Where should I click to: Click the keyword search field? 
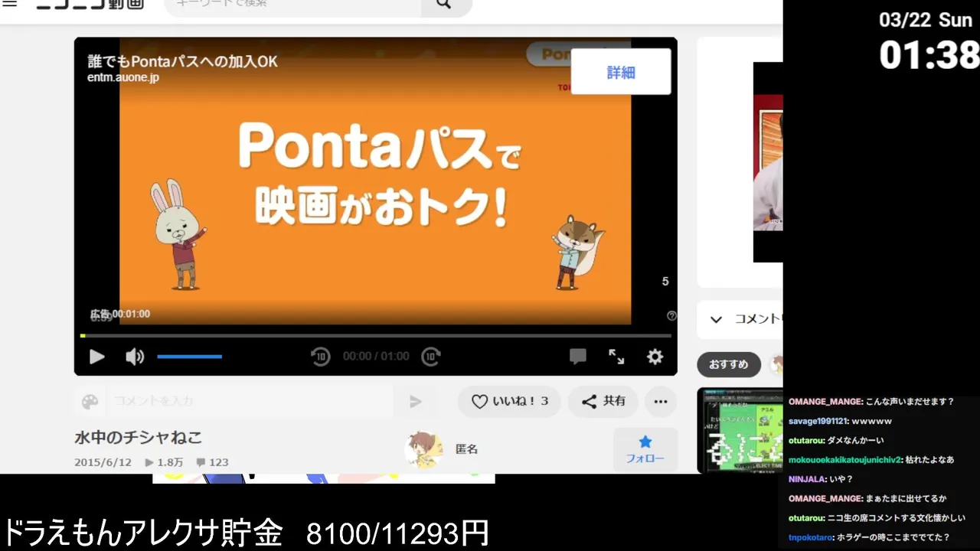coord(293,5)
